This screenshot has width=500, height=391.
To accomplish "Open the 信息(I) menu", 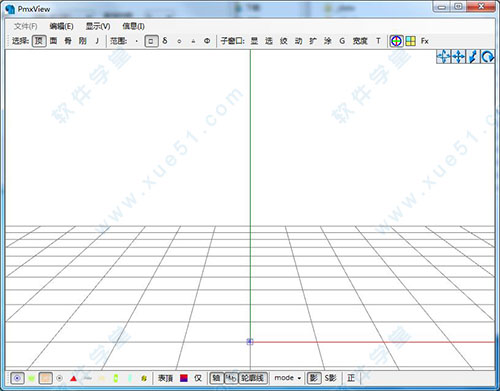I will pos(133,26).
